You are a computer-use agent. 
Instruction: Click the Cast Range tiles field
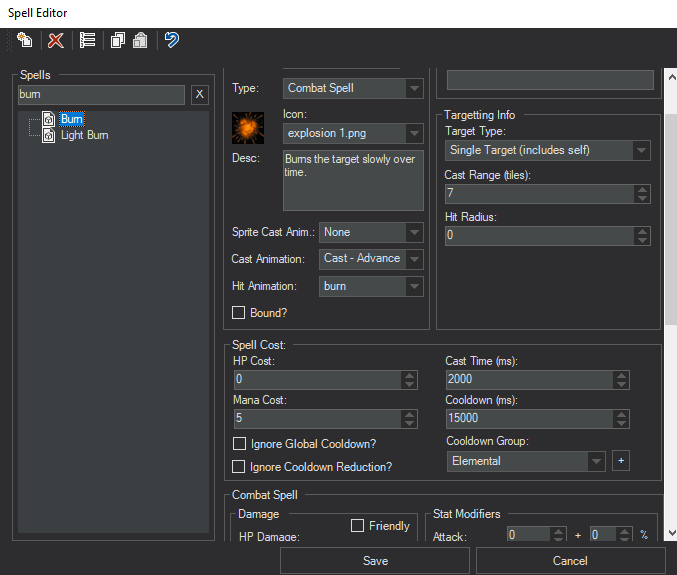[540, 194]
